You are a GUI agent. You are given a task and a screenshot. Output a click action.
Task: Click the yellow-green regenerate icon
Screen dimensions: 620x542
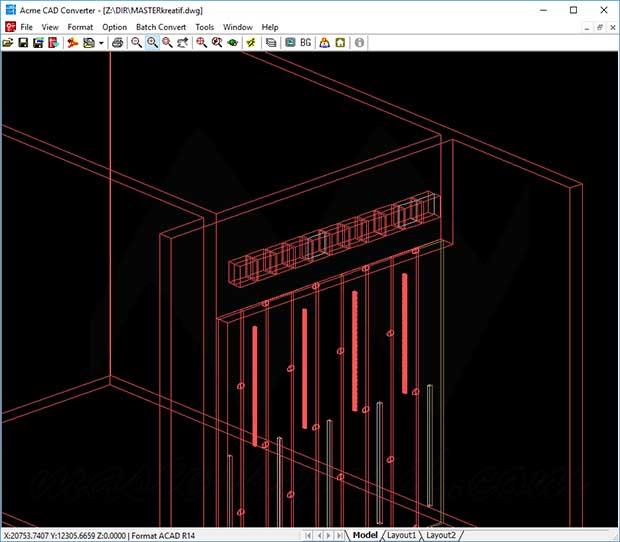pos(251,43)
